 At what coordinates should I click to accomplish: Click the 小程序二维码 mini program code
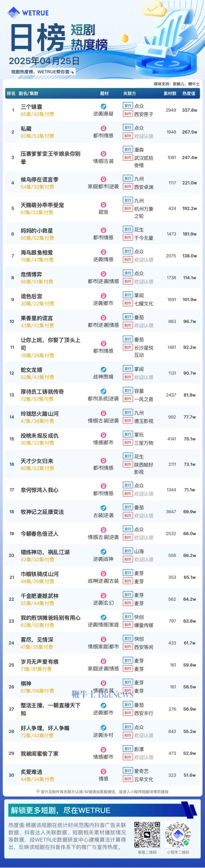[178, 835]
